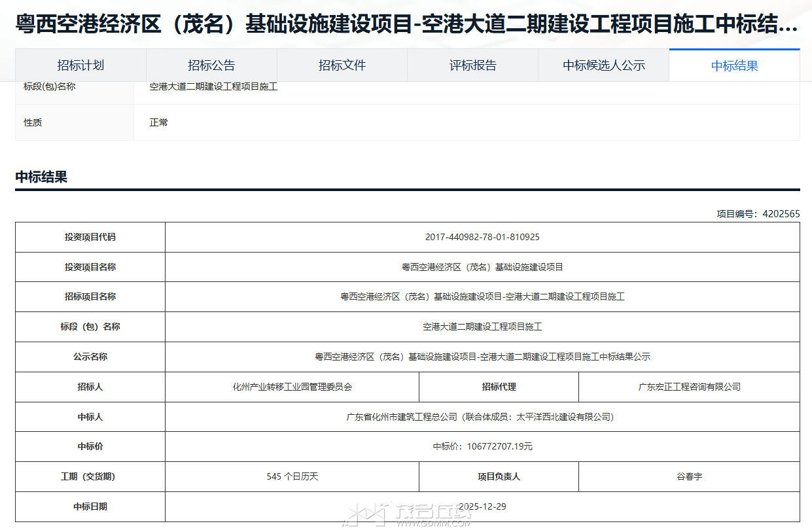This screenshot has height=530, width=812.
Task: Click the active 中标结果 tab
Action: [734, 65]
